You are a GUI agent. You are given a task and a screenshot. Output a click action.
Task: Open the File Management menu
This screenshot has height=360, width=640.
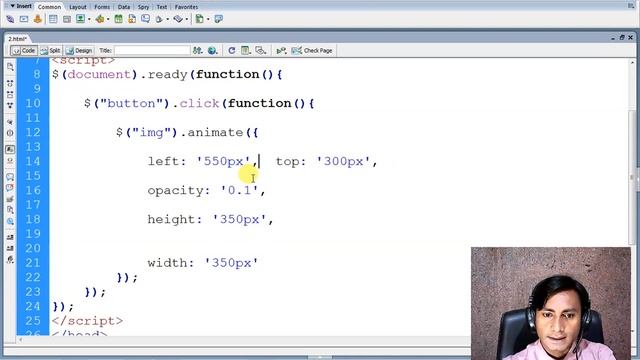(x=198, y=51)
